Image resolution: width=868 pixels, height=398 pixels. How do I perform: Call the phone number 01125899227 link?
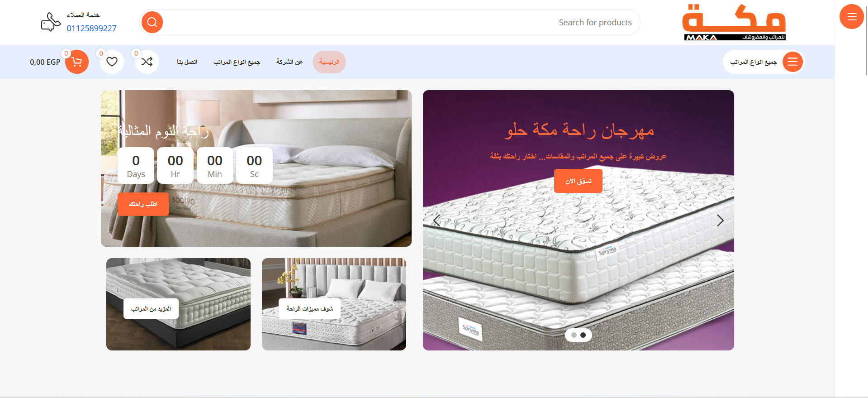tap(92, 29)
